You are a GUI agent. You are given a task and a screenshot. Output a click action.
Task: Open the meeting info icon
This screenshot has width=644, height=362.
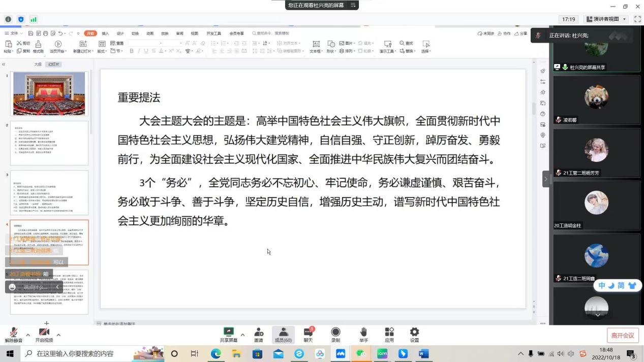(8, 19)
